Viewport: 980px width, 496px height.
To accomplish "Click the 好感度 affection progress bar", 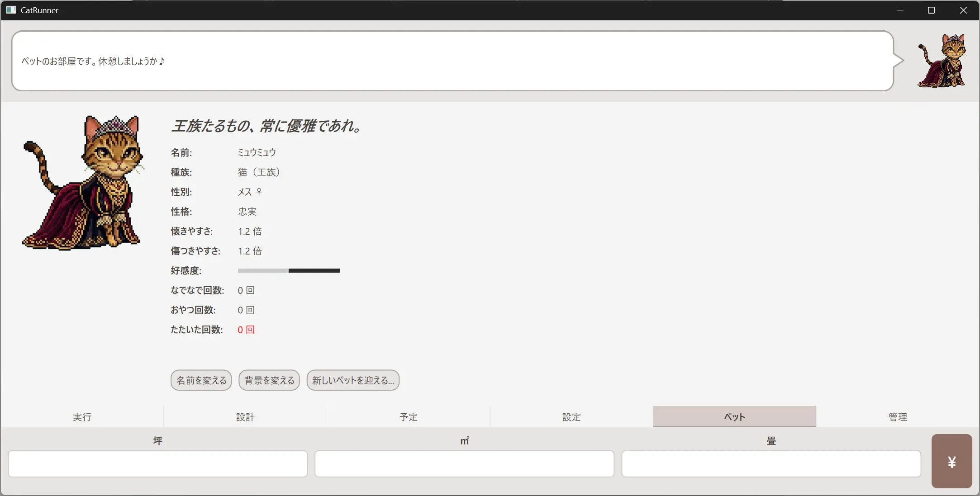I will [289, 270].
